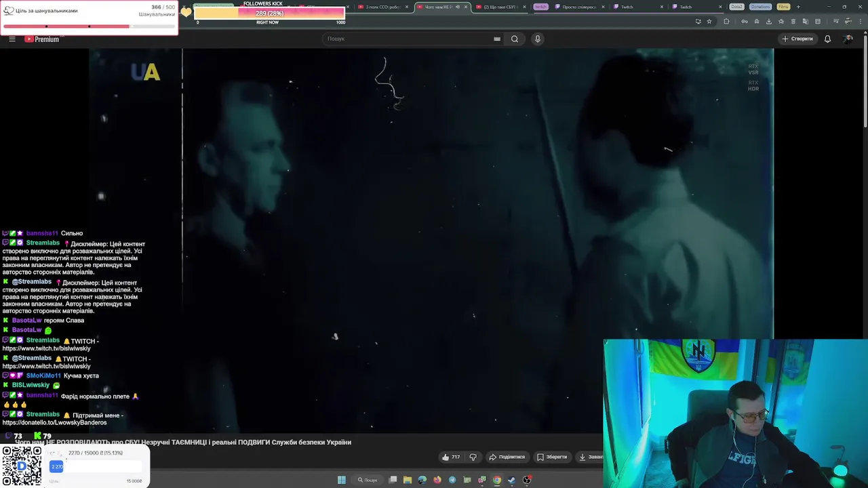This screenshot has width=868, height=488.
Task: Click the followers goal bar '289 (28%)'
Action: (269, 14)
